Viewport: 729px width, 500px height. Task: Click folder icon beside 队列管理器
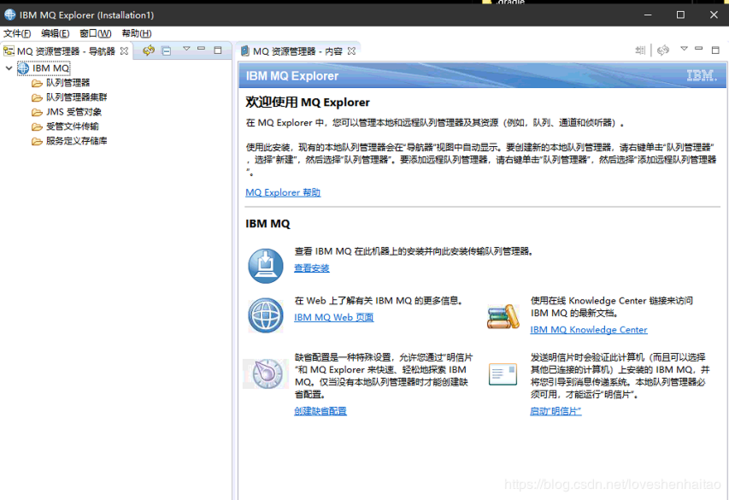click(x=37, y=83)
